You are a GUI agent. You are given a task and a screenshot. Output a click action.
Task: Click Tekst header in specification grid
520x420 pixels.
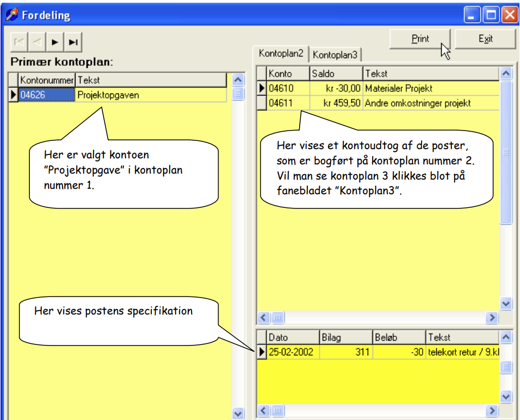[463, 337]
